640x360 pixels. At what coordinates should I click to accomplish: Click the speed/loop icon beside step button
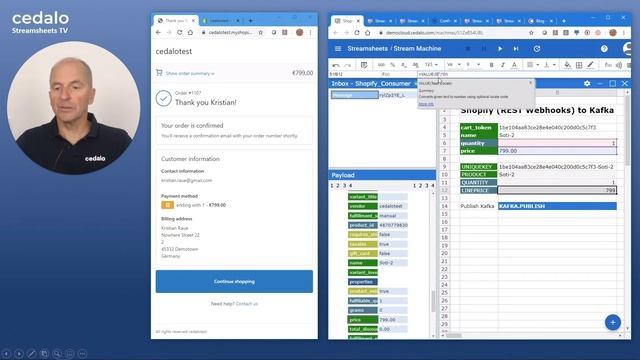coord(537,49)
